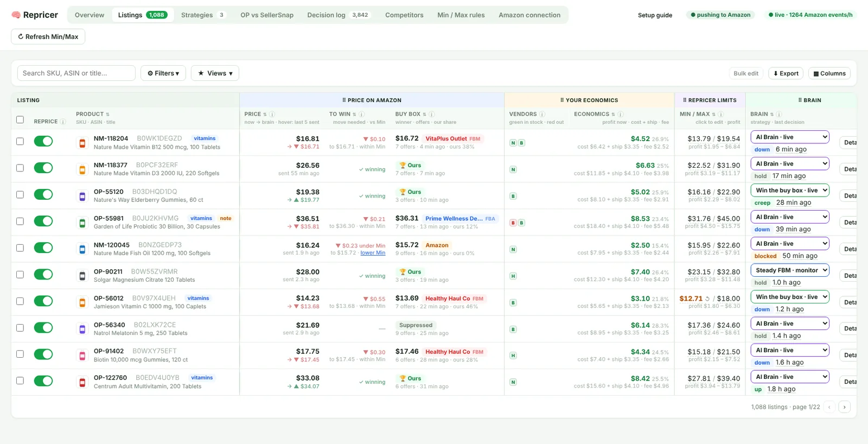Switch off repricing for OP-122760 Centrum
Viewport: 868px width, 444px height.
pyautogui.click(x=43, y=381)
